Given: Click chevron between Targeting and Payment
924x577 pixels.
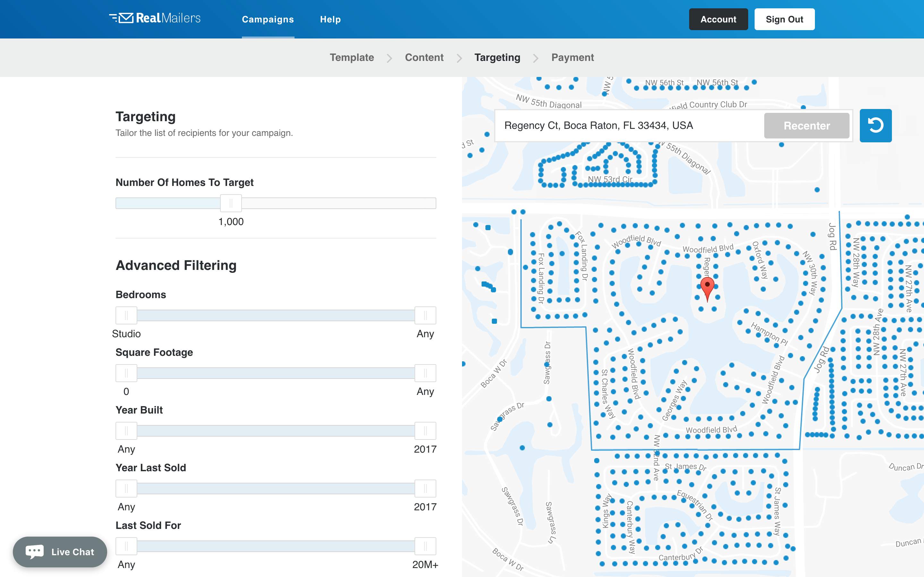Looking at the screenshot, I should point(536,58).
